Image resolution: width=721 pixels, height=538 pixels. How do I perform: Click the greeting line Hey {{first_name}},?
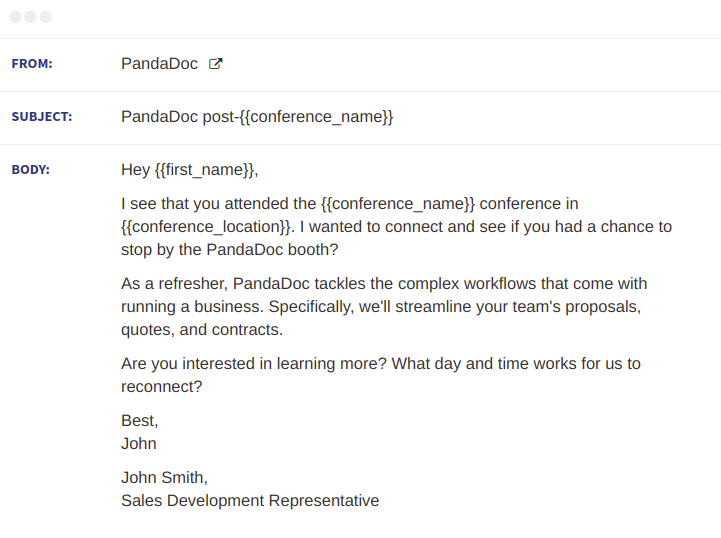coord(189,170)
